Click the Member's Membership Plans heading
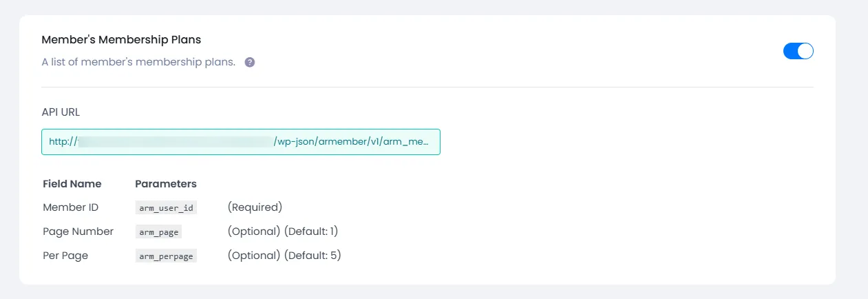 pos(121,40)
